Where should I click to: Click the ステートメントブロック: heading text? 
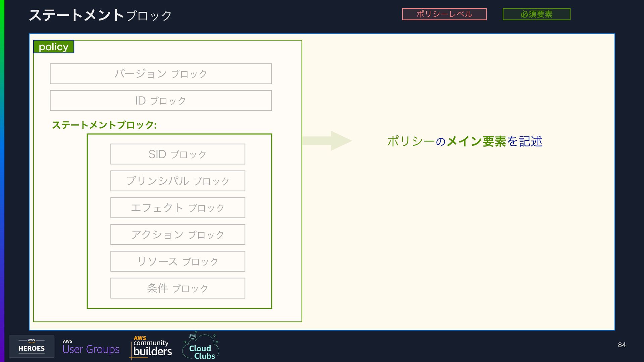tap(104, 125)
